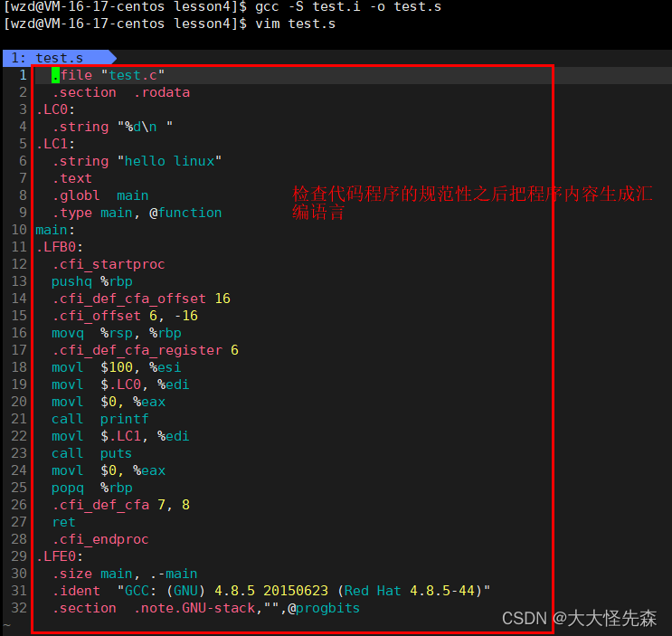This screenshot has width=672, height=636.
Task: Click the green cursor on line 1
Action: pos(55,75)
